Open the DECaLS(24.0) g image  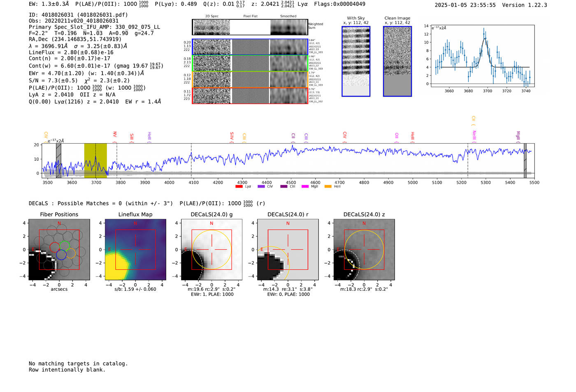(x=212, y=250)
